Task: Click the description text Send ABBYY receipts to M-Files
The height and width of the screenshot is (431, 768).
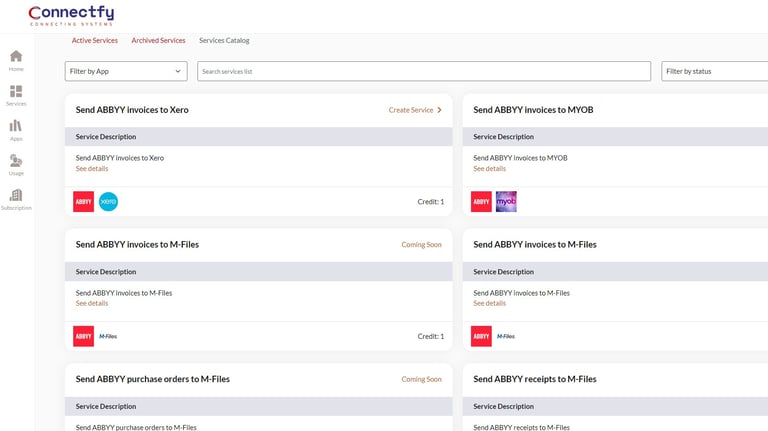Action: (x=521, y=428)
